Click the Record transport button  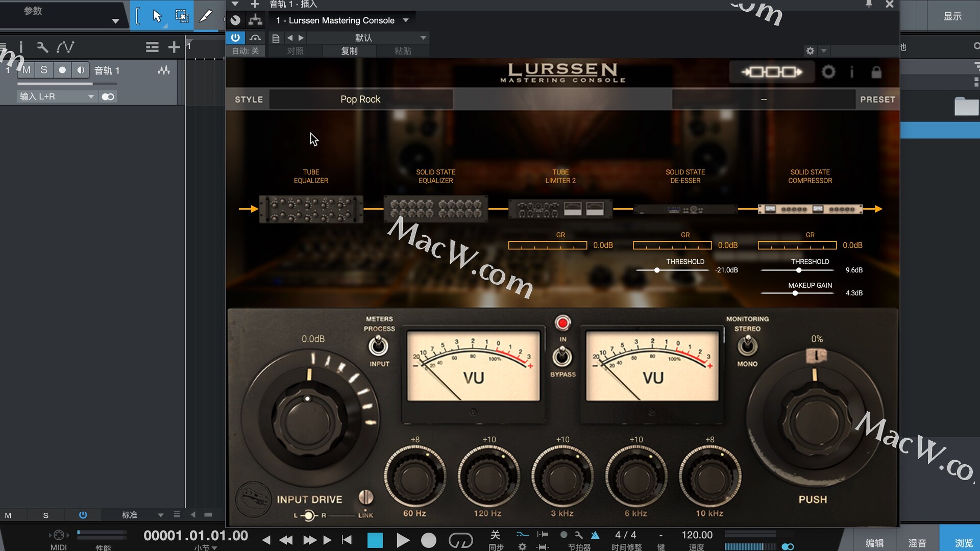point(429,540)
